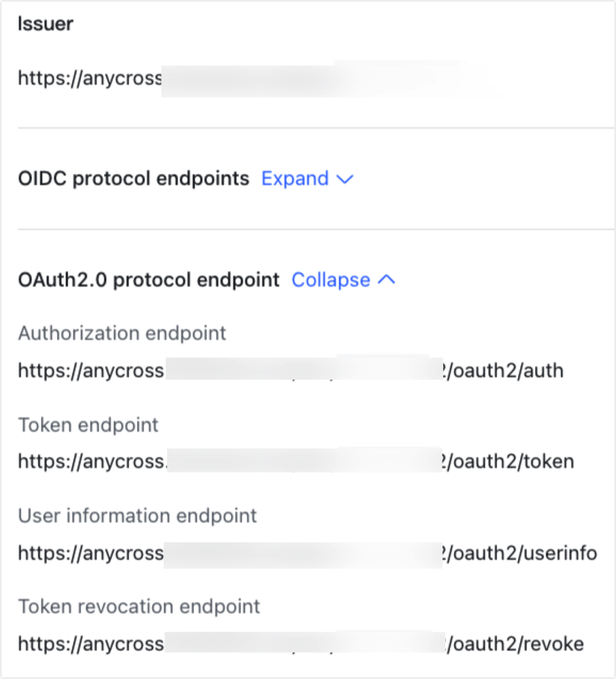
Task: Click the Authorization endpoint label
Action: [x=121, y=333]
